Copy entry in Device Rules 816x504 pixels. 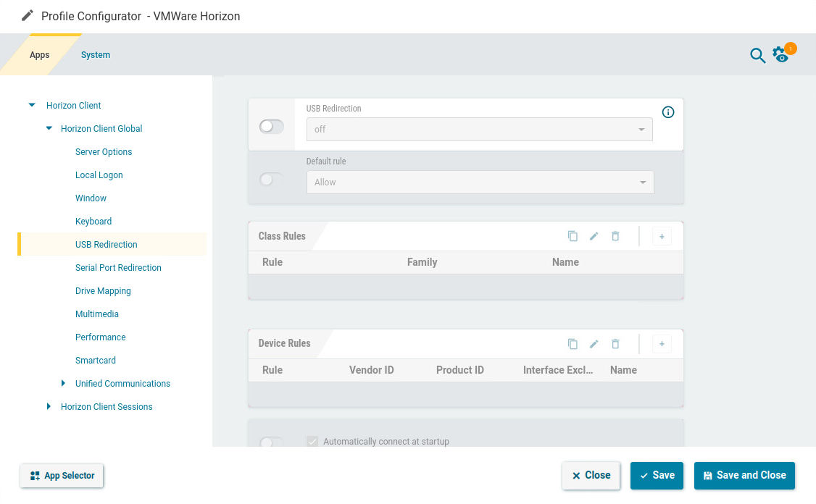pos(573,344)
